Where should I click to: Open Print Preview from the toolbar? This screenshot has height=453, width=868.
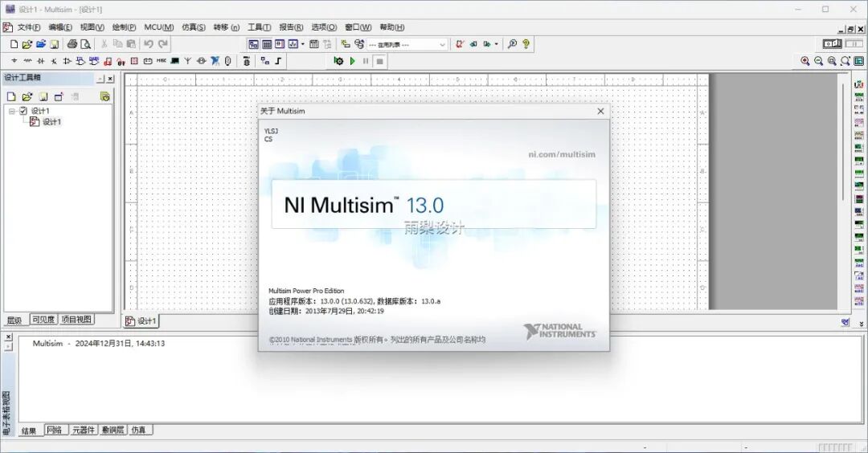86,44
